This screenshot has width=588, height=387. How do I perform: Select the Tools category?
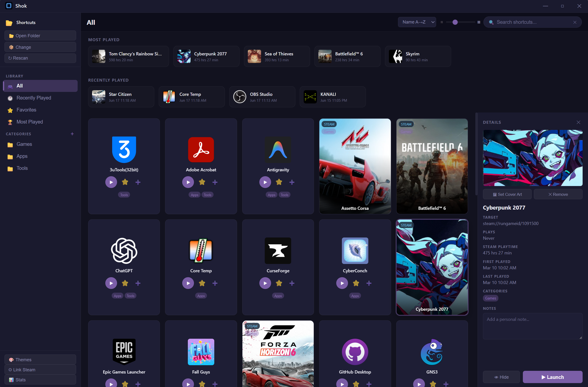(x=40, y=168)
